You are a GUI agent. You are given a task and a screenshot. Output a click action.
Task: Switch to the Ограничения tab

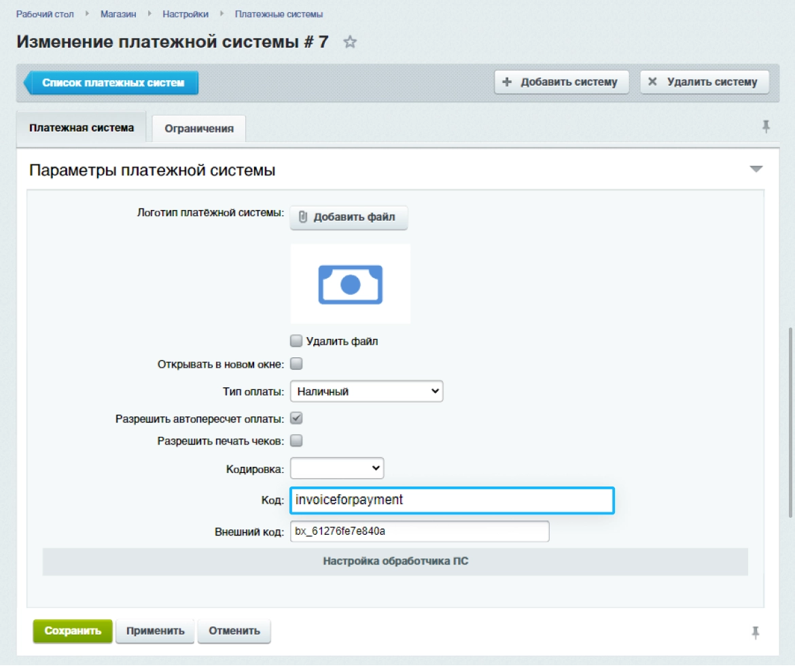[x=199, y=128]
